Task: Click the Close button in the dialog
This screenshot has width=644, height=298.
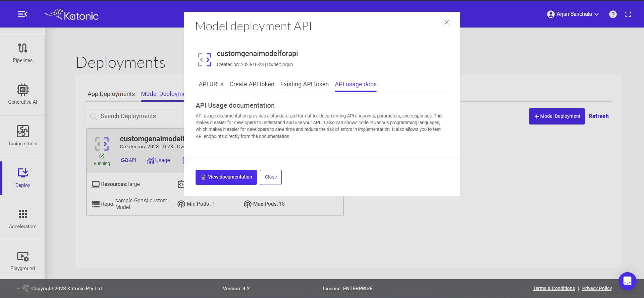Action: 271,177
